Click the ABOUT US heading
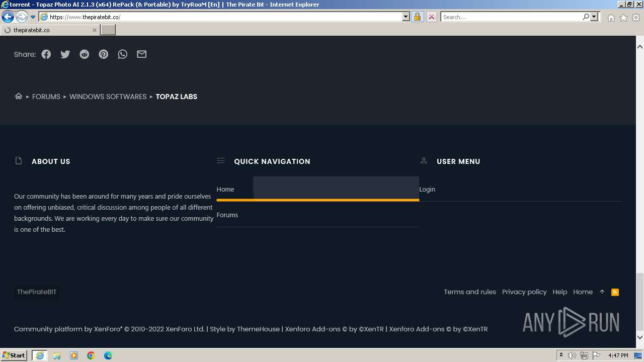Image resolution: width=644 pixels, height=362 pixels. click(51, 161)
